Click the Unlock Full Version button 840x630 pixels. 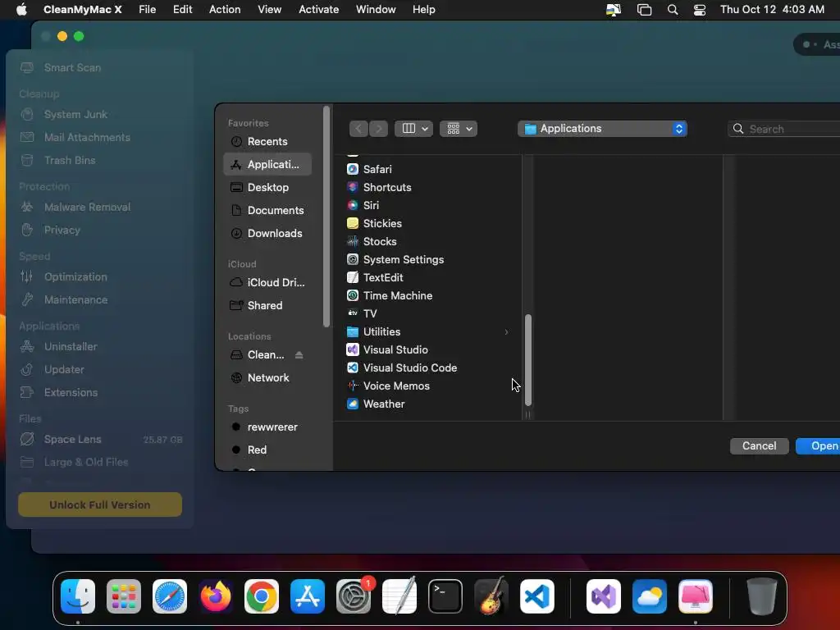(100, 504)
